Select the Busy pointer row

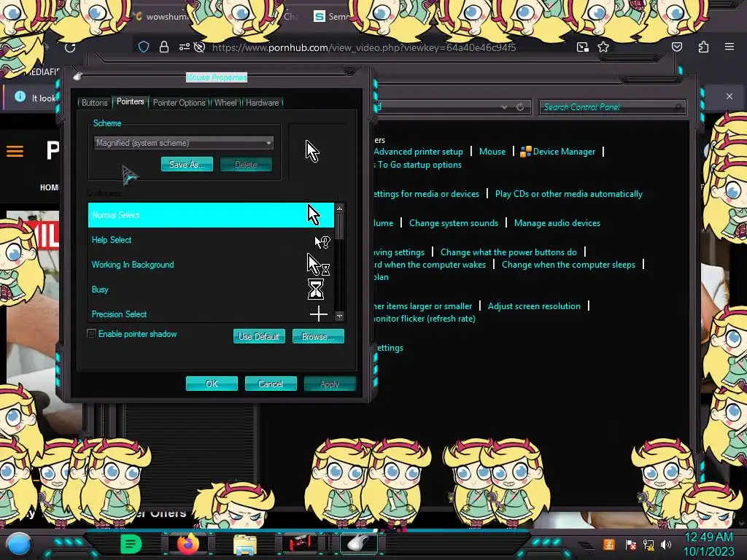click(211, 289)
